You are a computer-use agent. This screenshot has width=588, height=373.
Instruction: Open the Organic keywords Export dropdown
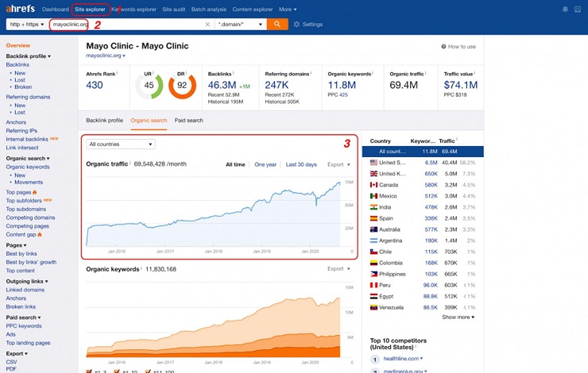(x=338, y=269)
